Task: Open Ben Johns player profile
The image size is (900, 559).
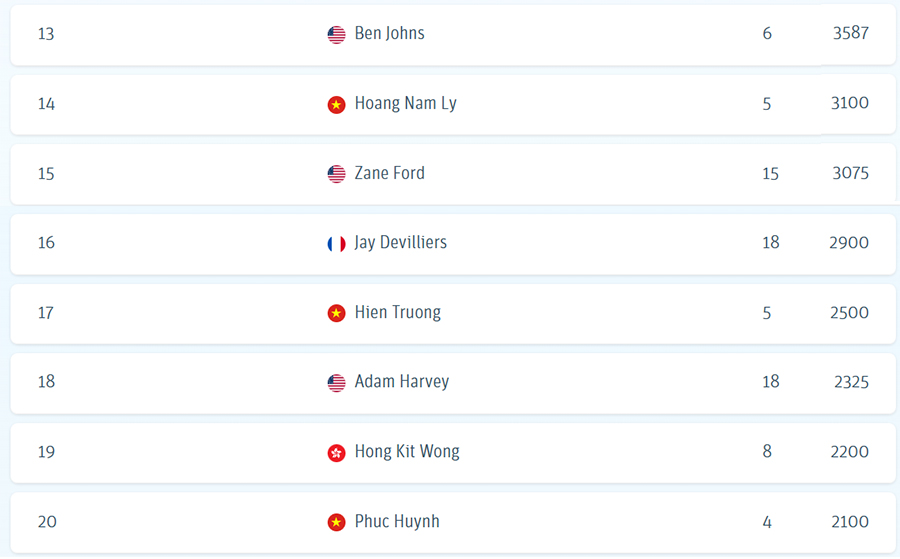Action: [x=389, y=34]
